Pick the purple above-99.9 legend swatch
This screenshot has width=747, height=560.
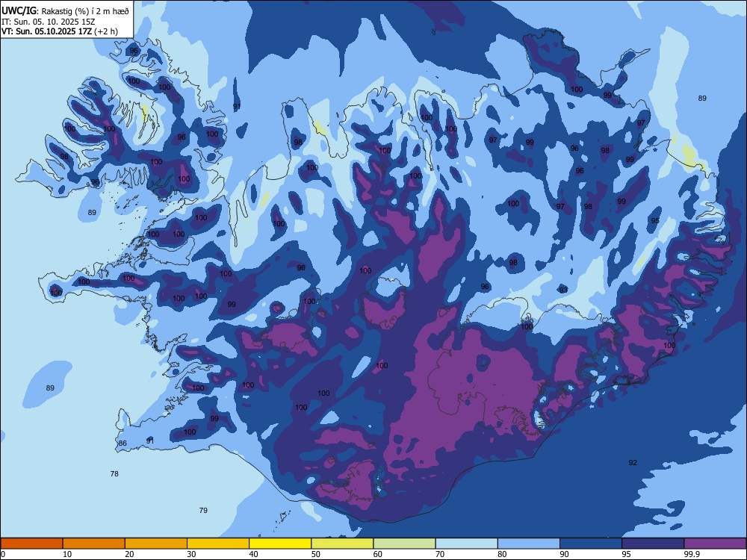click(715, 544)
